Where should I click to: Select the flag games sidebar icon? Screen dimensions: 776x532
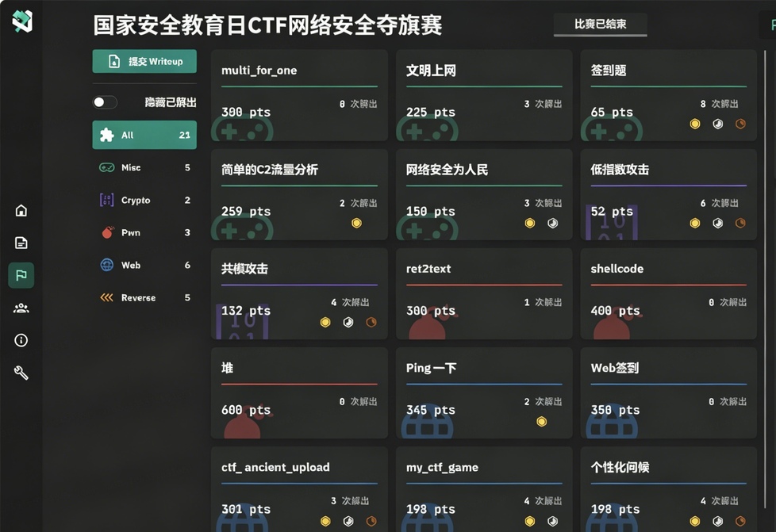click(x=21, y=275)
